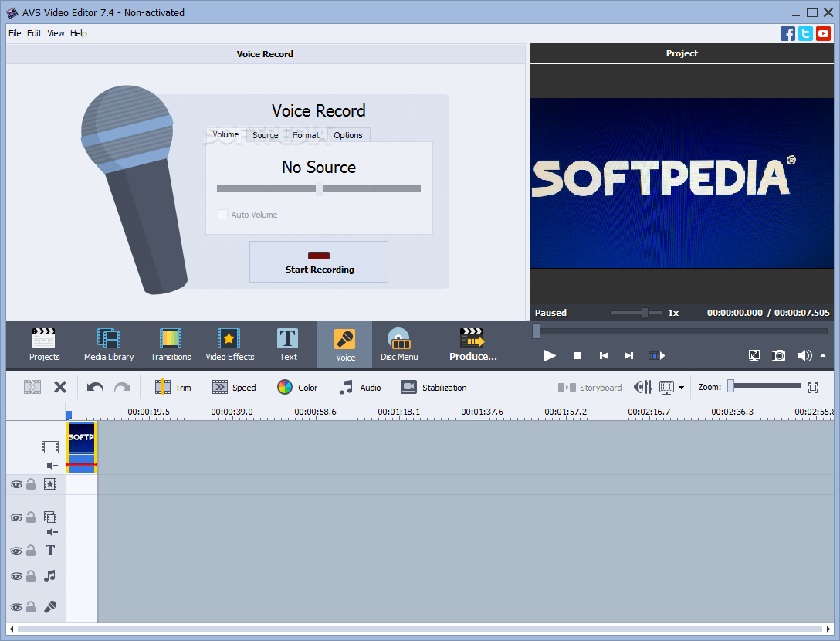Screen dimensions: 840x641
Task: Select the Volume tab
Action: coord(225,134)
